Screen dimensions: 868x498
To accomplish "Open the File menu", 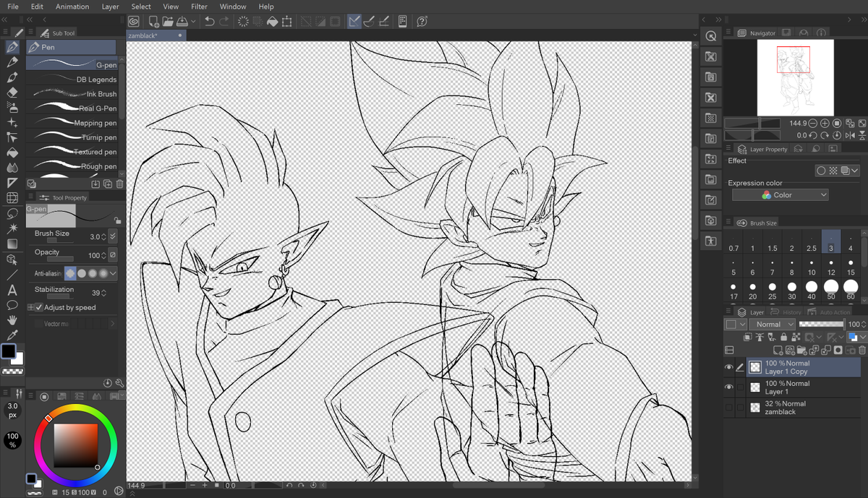I will pyautogui.click(x=12, y=7).
